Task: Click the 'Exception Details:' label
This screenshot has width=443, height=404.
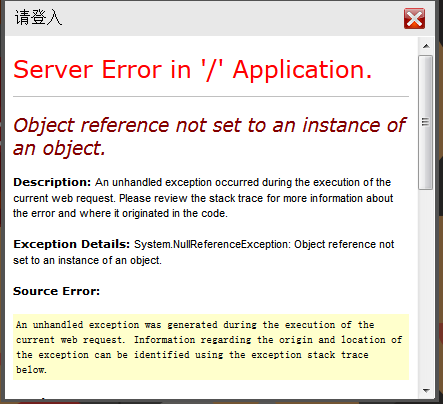Action: click(71, 244)
